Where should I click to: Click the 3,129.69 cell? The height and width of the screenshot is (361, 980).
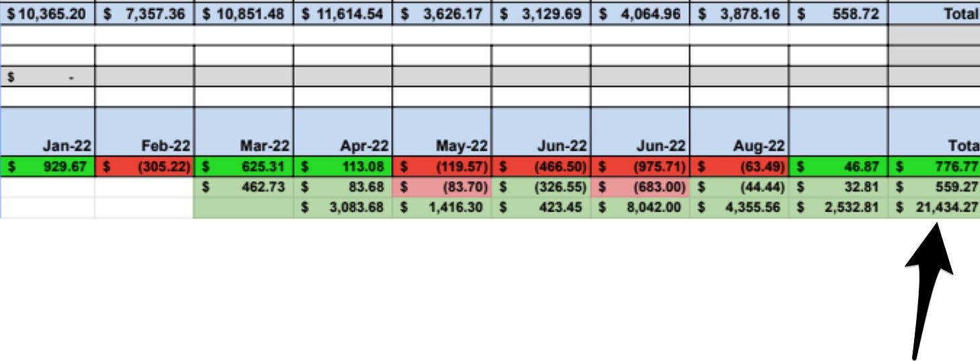[x=541, y=13]
